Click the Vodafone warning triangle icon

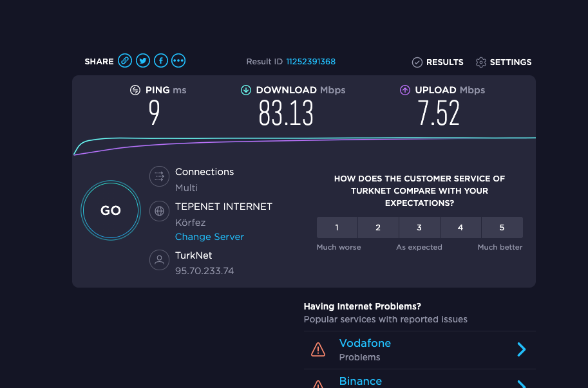click(318, 349)
